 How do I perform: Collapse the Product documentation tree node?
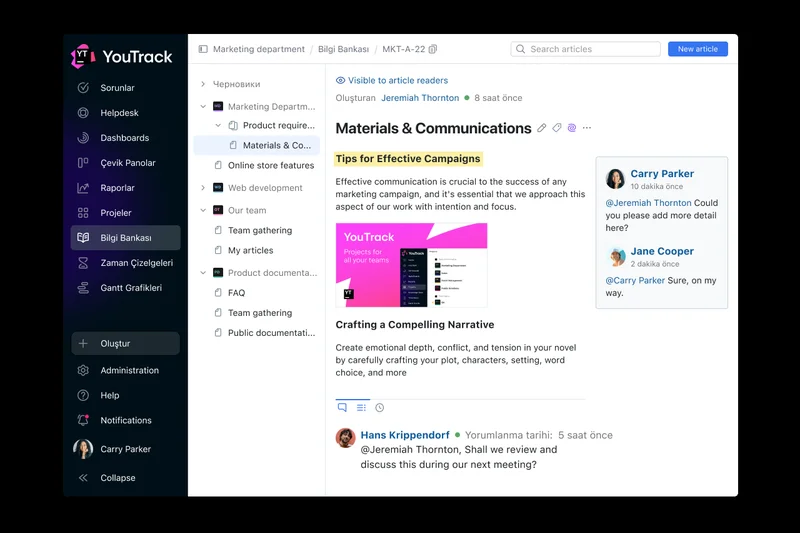pyautogui.click(x=203, y=273)
